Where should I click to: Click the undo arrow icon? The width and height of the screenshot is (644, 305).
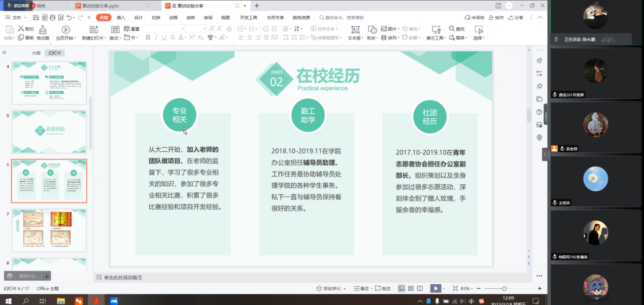click(69, 17)
